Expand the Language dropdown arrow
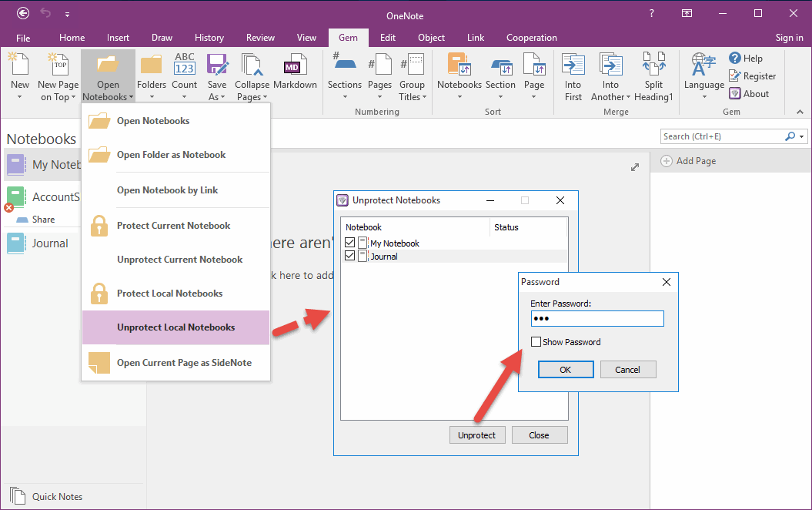 704,97
